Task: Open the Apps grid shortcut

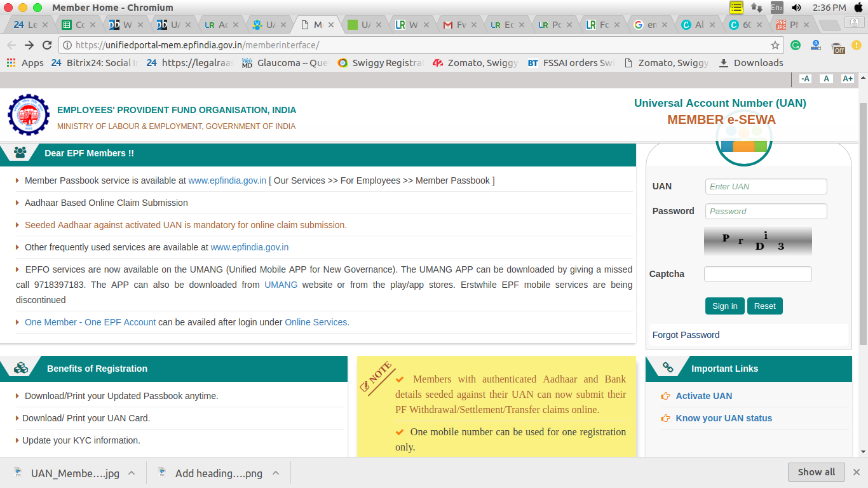Action: (25, 63)
